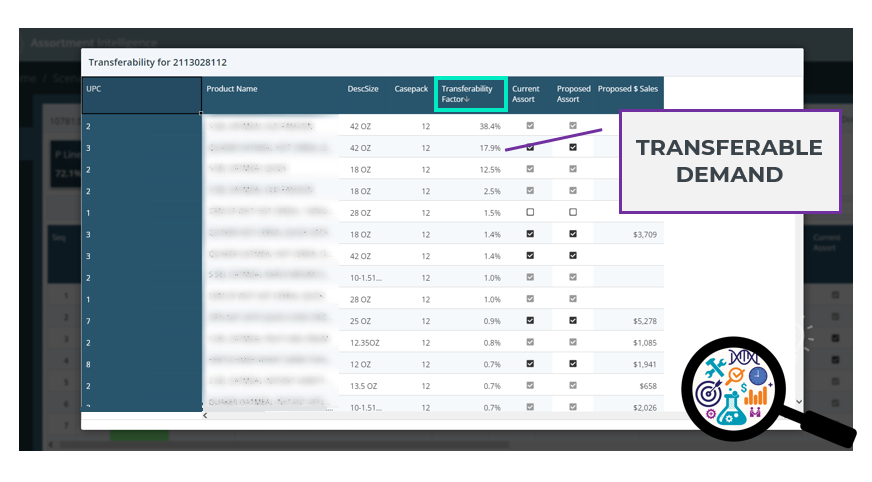Uncheck Proposed Assort in the 17.9% row
This screenshot has height=482, width=872.
(573, 147)
